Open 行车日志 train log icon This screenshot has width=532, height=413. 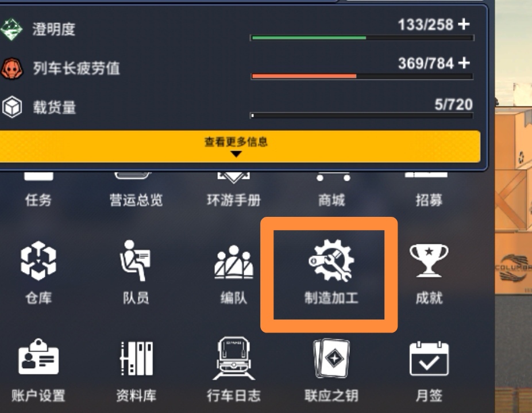(234, 358)
